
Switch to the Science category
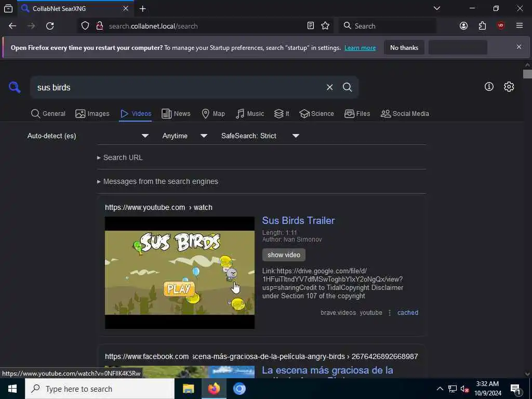316,114
